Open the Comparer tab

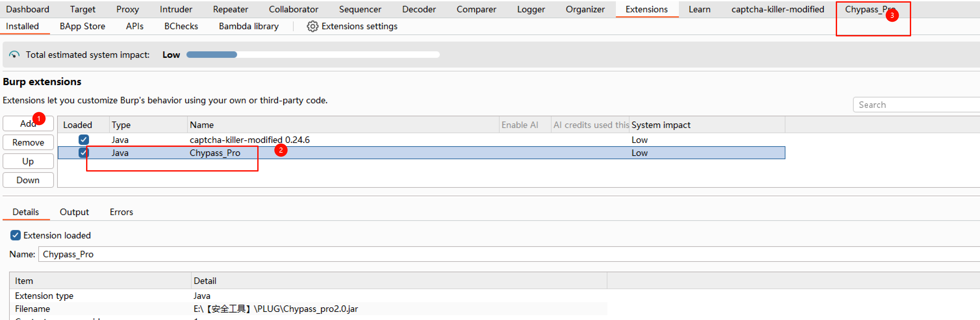point(476,9)
